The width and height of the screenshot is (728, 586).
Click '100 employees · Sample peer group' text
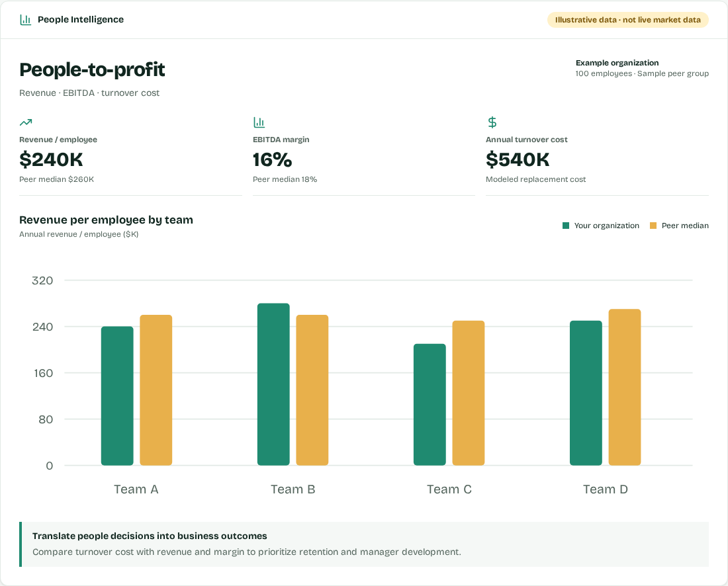[642, 73]
